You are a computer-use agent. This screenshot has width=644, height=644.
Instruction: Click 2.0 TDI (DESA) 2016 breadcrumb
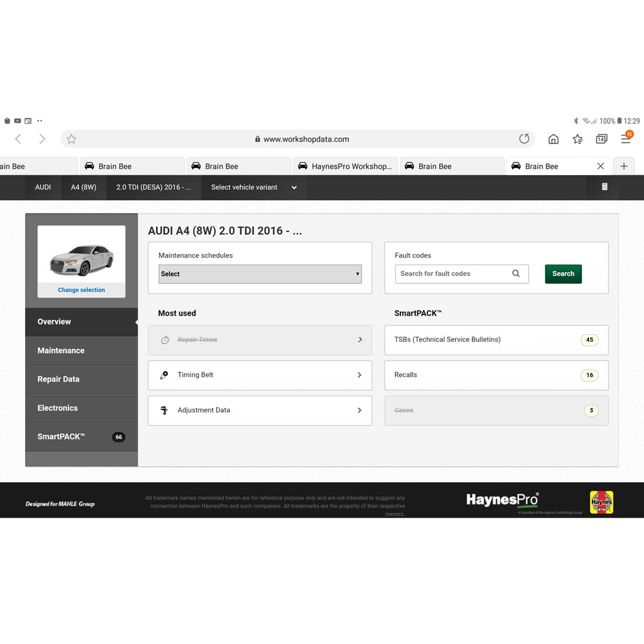click(x=153, y=187)
